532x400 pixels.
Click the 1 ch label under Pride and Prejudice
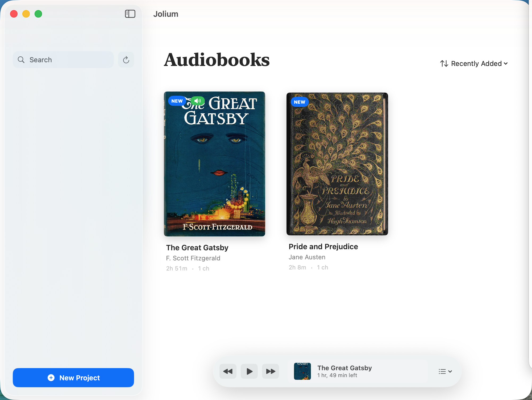tap(322, 268)
